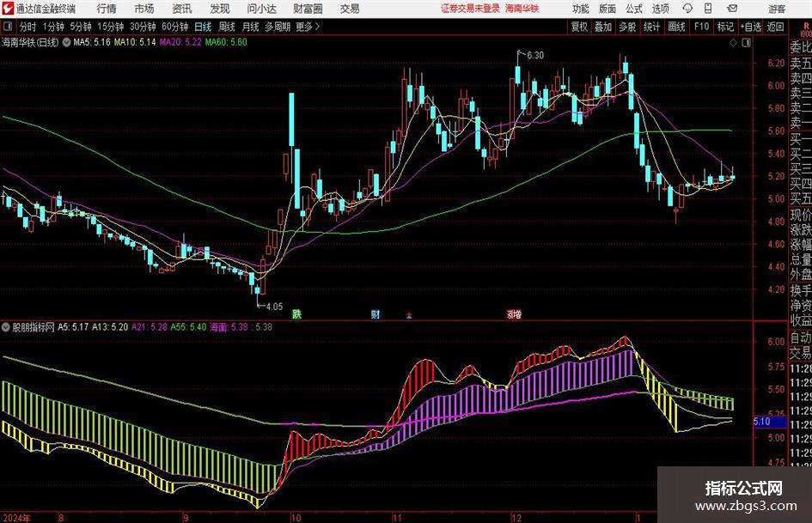Click the diamond icon above price axis
Image resolution: width=812 pixels, height=523 pixels.
[733, 43]
